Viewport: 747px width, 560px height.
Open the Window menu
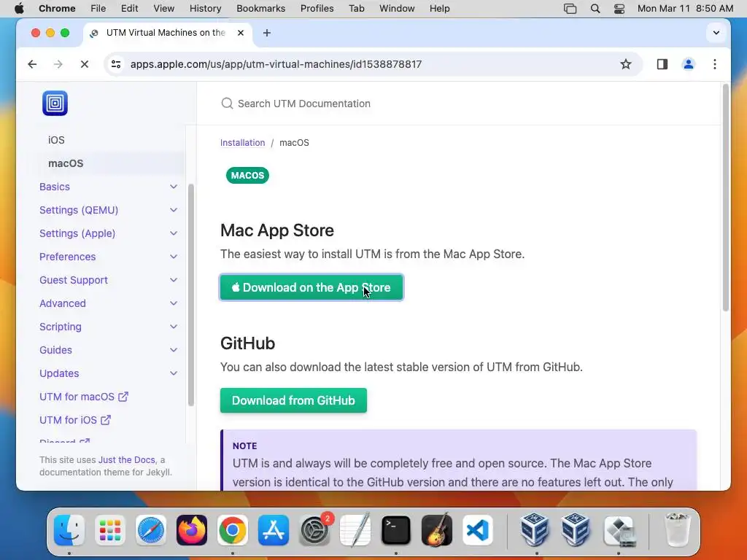pyautogui.click(x=397, y=9)
